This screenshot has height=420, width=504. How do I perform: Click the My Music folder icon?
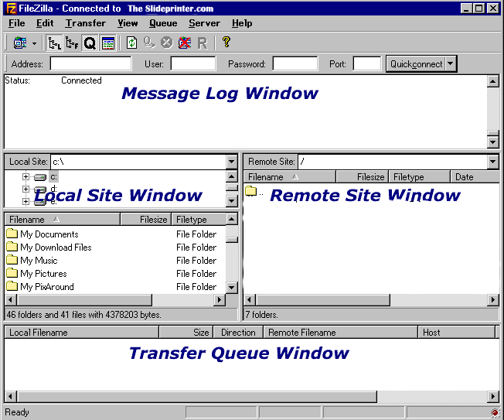12,260
